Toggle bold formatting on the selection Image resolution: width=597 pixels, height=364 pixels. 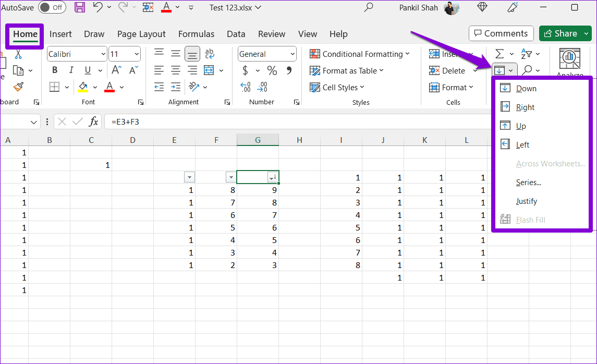pyautogui.click(x=54, y=70)
